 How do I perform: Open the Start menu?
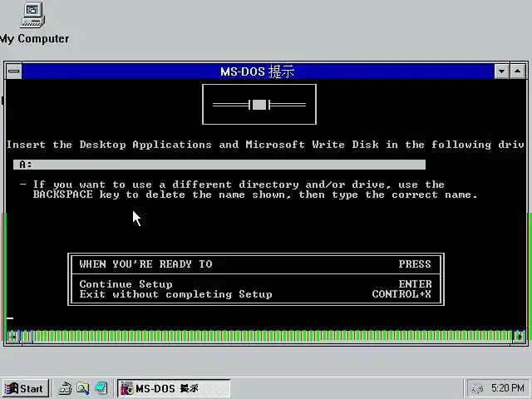tap(26, 388)
